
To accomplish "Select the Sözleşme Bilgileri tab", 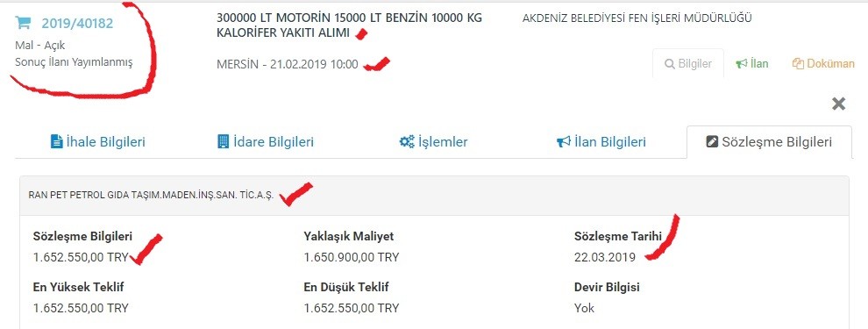I will 770,142.
